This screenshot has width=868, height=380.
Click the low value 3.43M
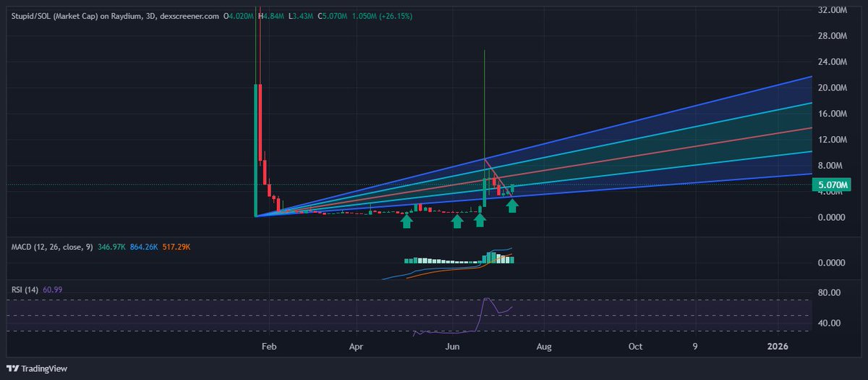pyautogui.click(x=305, y=15)
